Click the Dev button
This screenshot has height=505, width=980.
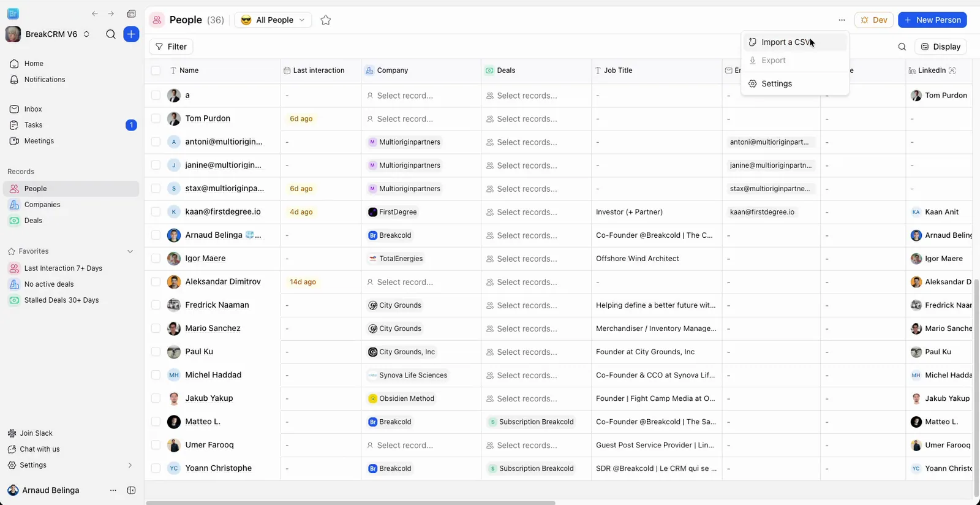pyautogui.click(x=874, y=20)
